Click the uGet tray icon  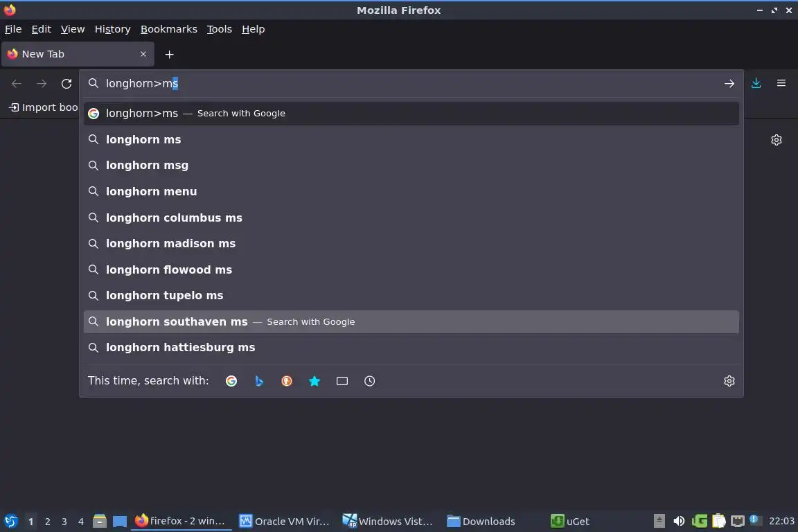(x=699, y=521)
